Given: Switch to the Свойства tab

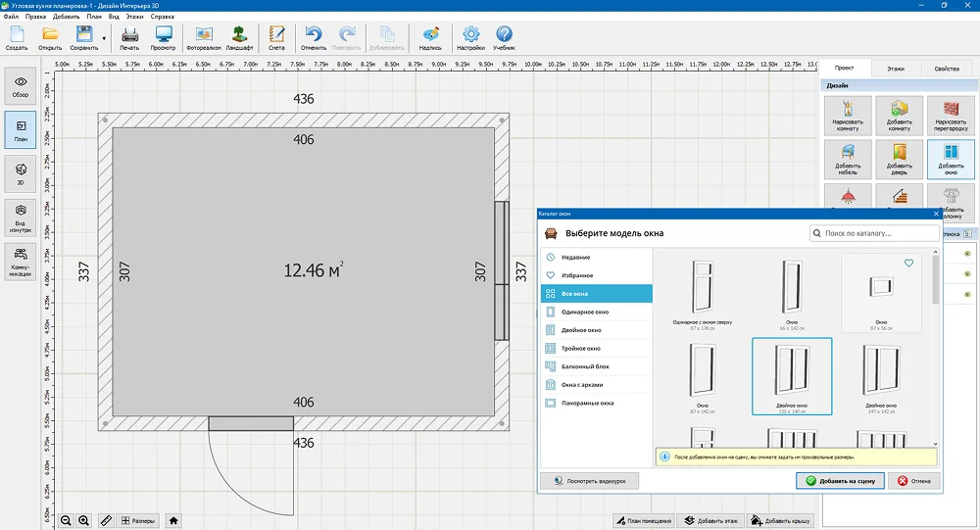Looking at the screenshot, I should pos(947,69).
